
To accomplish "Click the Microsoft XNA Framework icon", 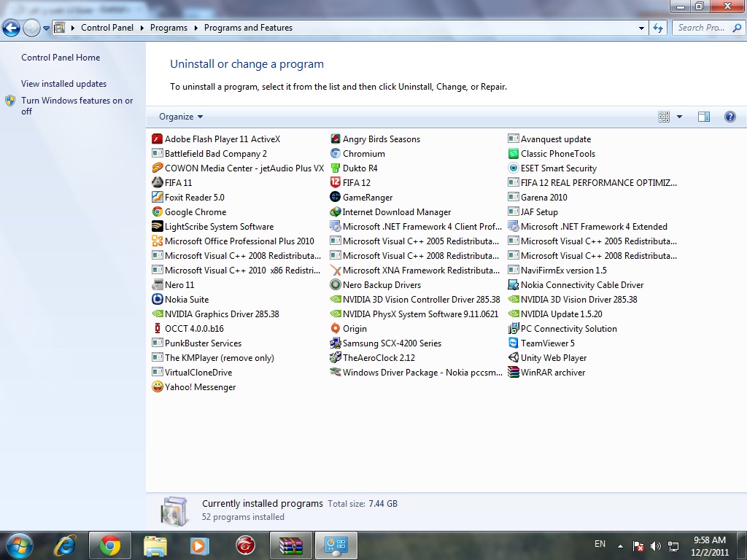I will 336,271.
